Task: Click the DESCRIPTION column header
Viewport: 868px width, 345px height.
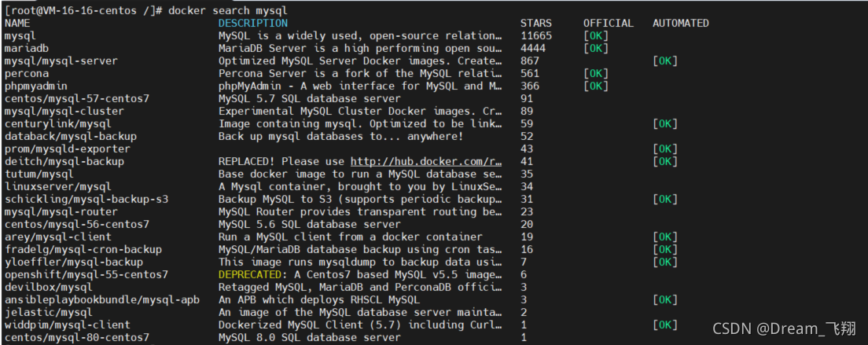Action: [x=253, y=24]
